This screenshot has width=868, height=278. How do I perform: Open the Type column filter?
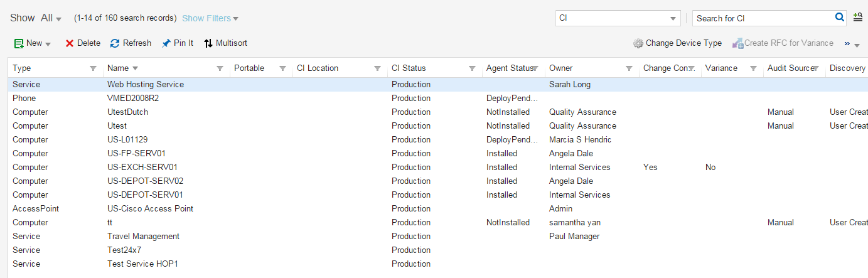pyautogui.click(x=94, y=68)
